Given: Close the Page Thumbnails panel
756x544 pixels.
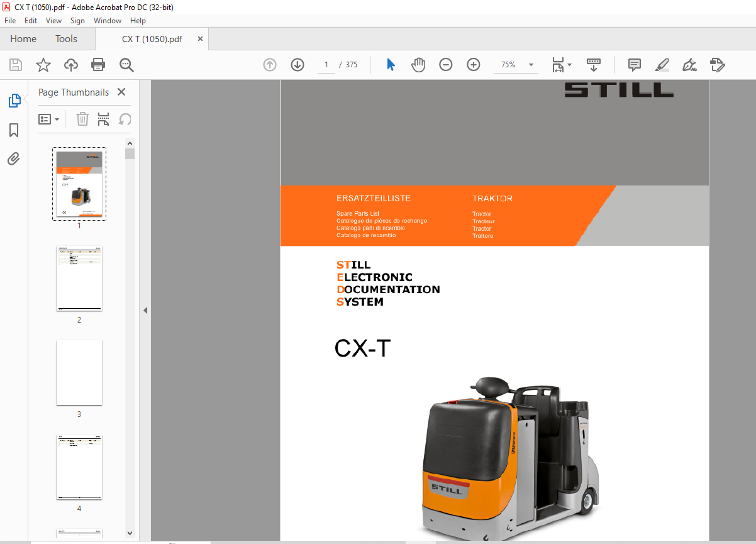Looking at the screenshot, I should tap(121, 92).
